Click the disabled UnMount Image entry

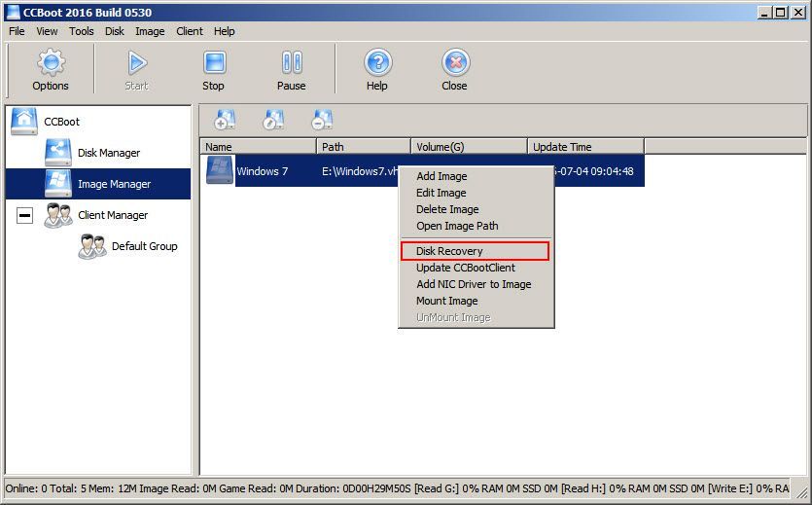[476, 317]
